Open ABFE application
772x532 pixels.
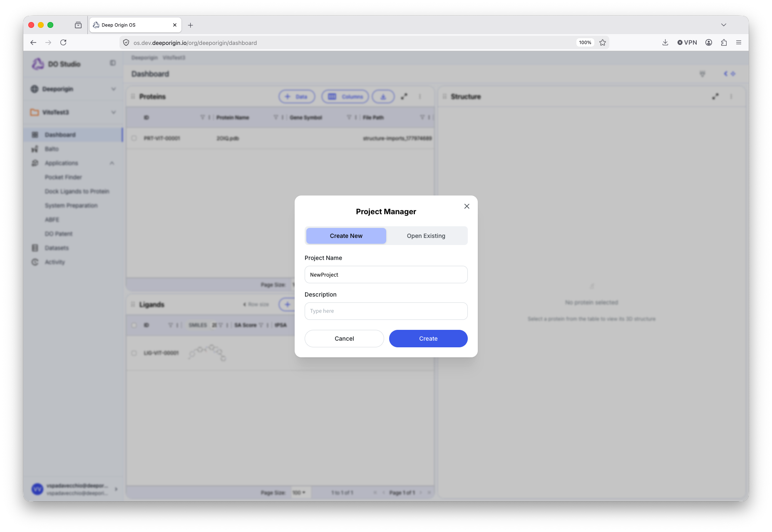pos(52,220)
